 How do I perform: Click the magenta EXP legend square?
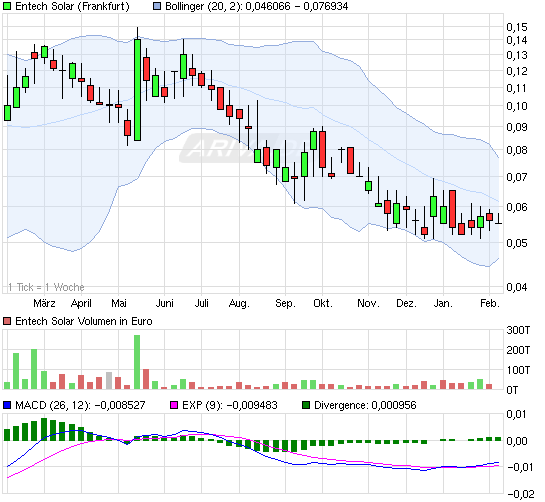tap(174, 405)
